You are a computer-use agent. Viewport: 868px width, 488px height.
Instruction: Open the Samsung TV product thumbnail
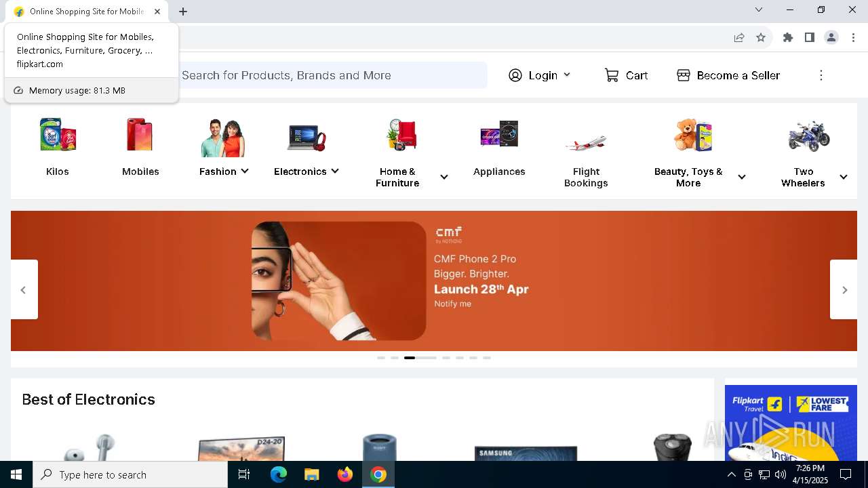coord(526,453)
